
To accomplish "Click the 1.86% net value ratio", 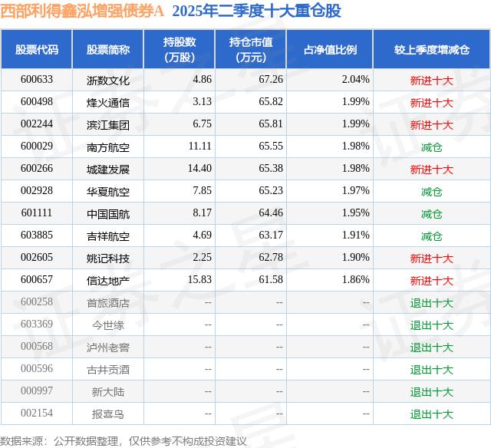I will tap(355, 279).
